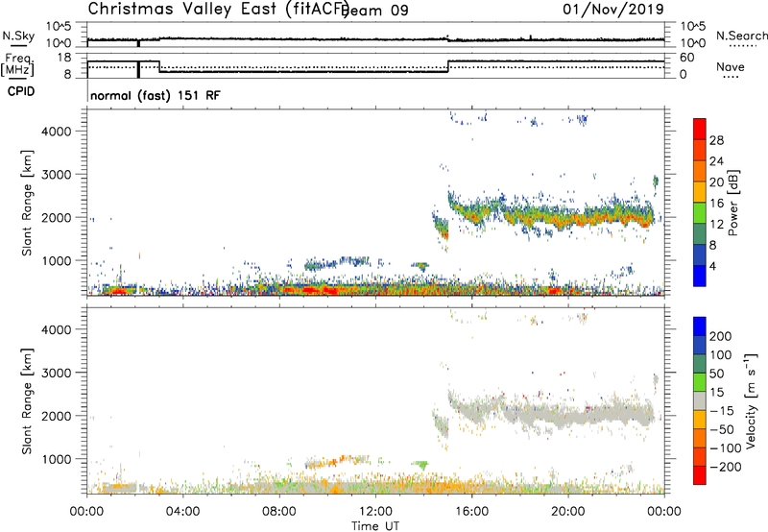Select the date 01/Nov/2019

point(613,9)
